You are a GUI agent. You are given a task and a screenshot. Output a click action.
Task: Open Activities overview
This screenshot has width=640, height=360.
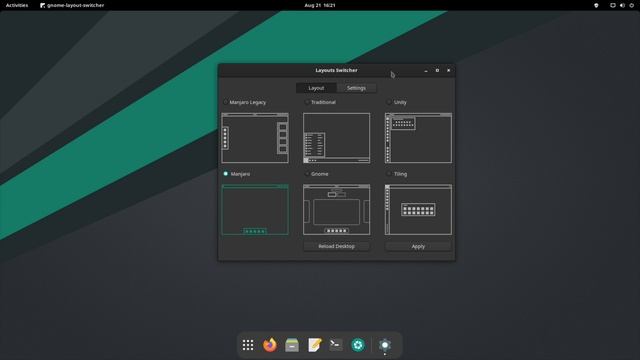pos(17,5)
